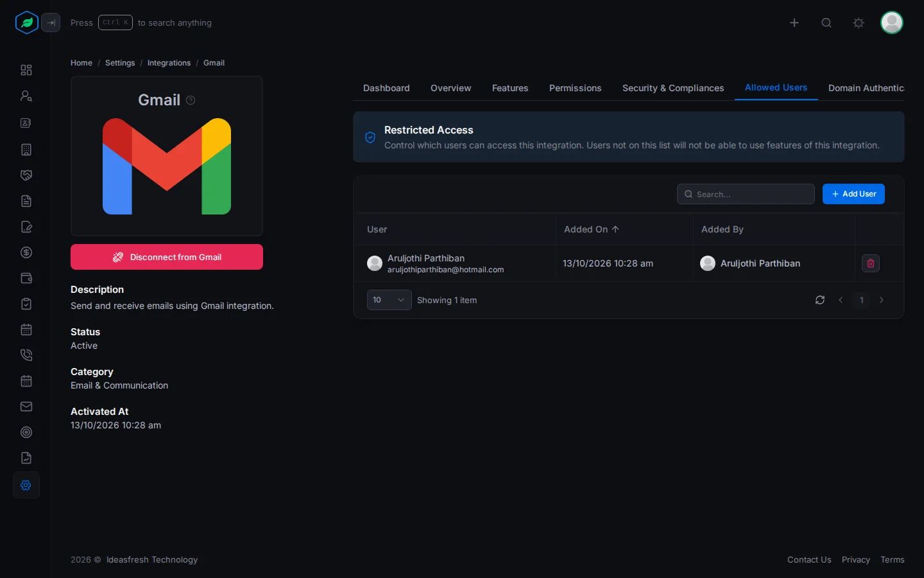Expand the sidebar with the arrow button
This screenshot has width=924, height=578.
tap(51, 22)
